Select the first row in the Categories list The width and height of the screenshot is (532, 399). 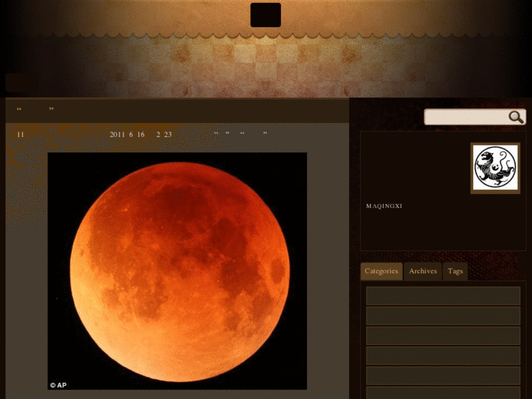coord(443,296)
